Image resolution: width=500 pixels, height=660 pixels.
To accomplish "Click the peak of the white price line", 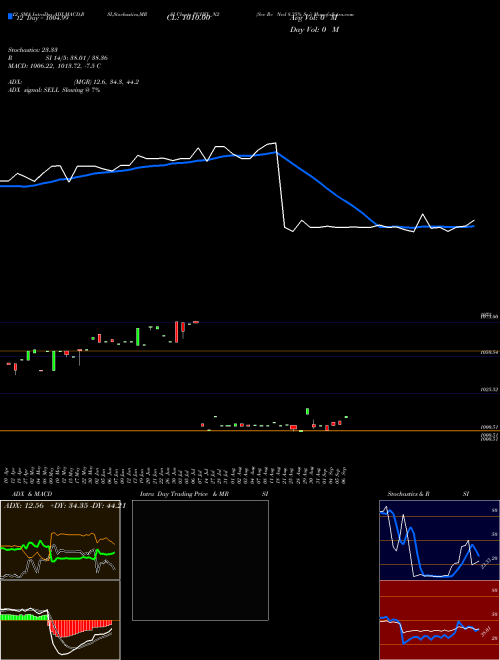I will coord(275,143).
